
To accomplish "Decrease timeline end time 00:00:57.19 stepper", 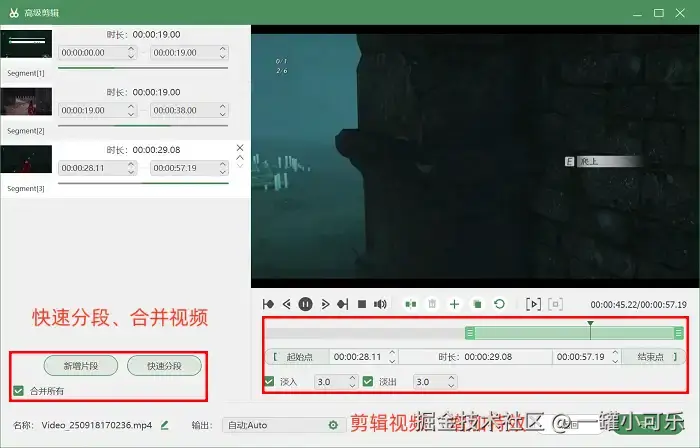I will tap(615, 361).
